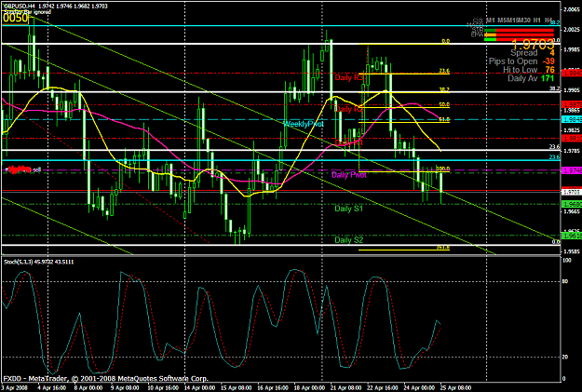
Task: Click the white current price tag on axis
Action: [x=572, y=192]
